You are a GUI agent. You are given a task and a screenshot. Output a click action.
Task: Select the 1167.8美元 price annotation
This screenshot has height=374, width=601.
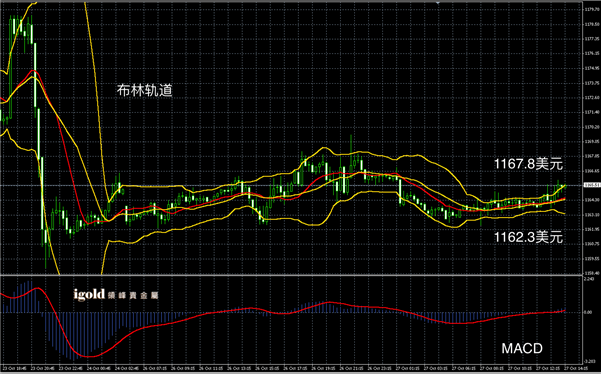coord(528,164)
